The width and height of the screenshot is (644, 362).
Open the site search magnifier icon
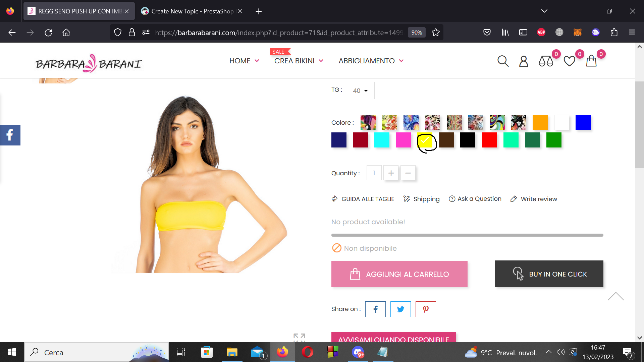tap(503, 61)
